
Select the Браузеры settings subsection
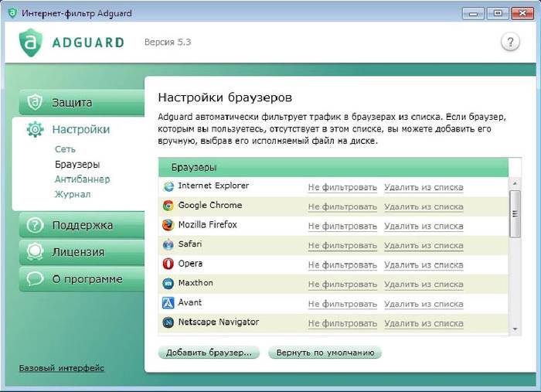[x=77, y=164]
